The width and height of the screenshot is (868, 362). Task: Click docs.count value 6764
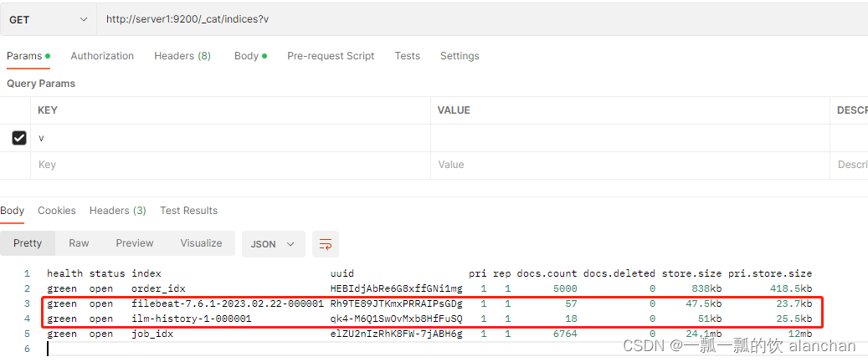pos(565,334)
